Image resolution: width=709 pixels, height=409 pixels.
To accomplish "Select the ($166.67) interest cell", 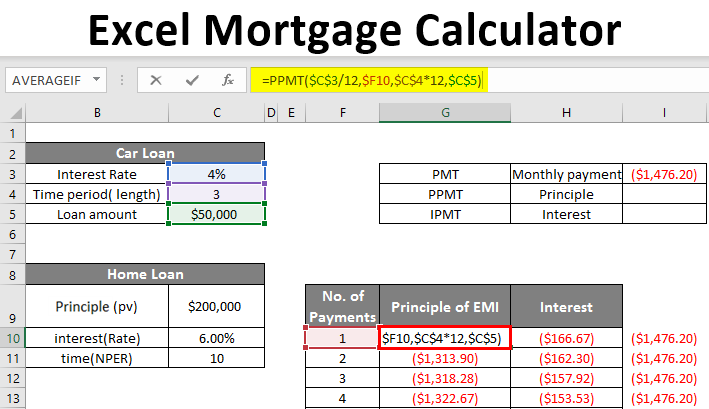I will pyautogui.click(x=567, y=338).
